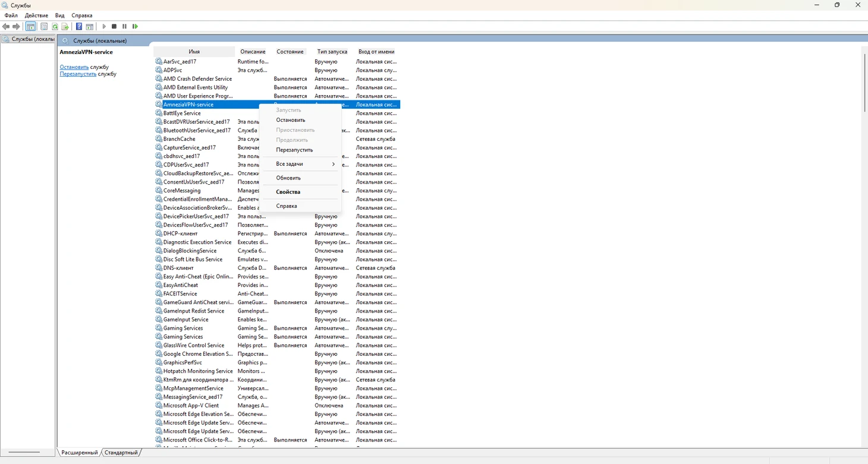The image size is (868, 464).
Task: Sort services by the 'Имя' column header
Action: [x=194, y=52]
